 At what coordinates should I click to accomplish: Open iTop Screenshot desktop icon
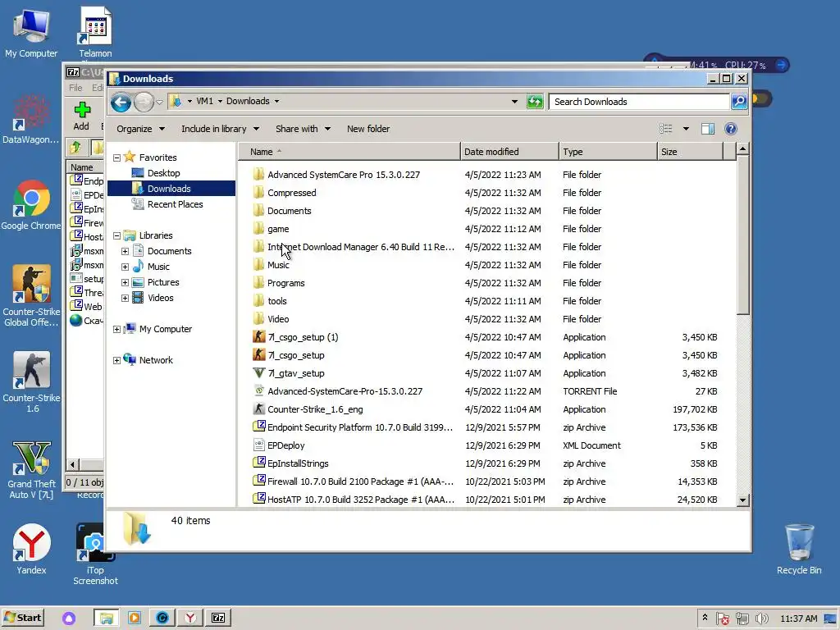point(95,554)
